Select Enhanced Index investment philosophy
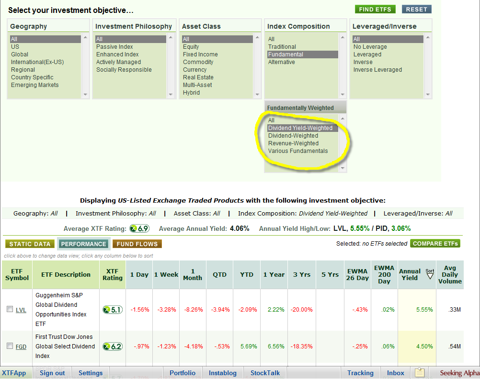This screenshot has width=480, height=379. [117, 54]
